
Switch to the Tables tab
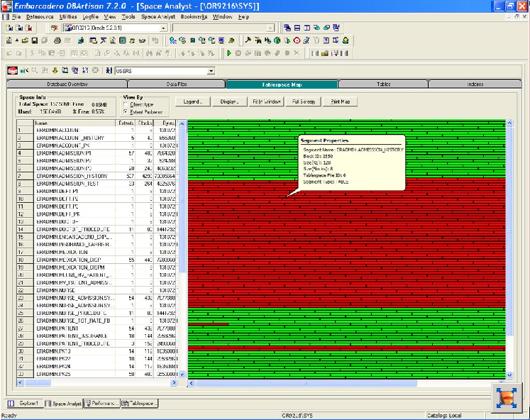383,84
